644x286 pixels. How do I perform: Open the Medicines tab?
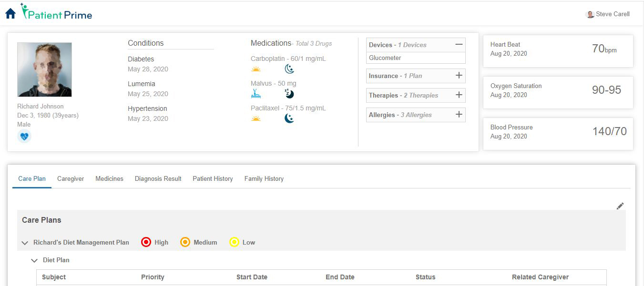[109, 178]
